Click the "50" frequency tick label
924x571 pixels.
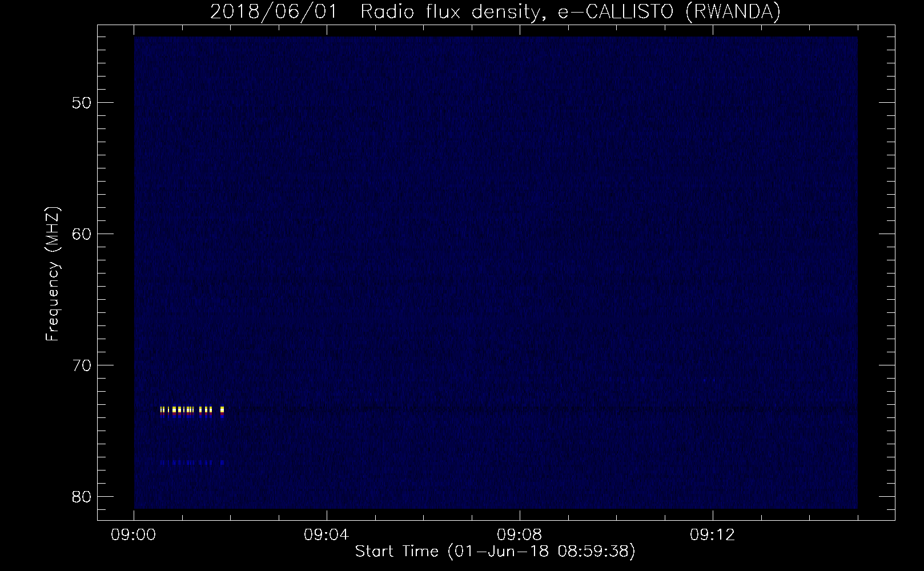pos(82,103)
